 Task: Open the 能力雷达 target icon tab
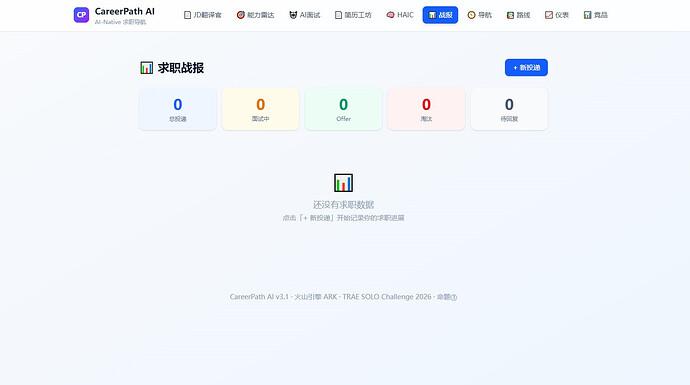click(x=255, y=15)
